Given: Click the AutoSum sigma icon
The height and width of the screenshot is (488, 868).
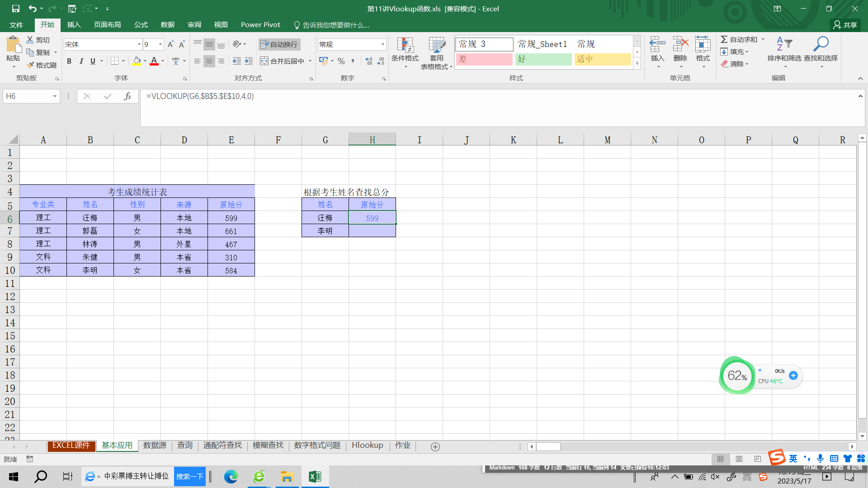Looking at the screenshot, I should [x=724, y=39].
